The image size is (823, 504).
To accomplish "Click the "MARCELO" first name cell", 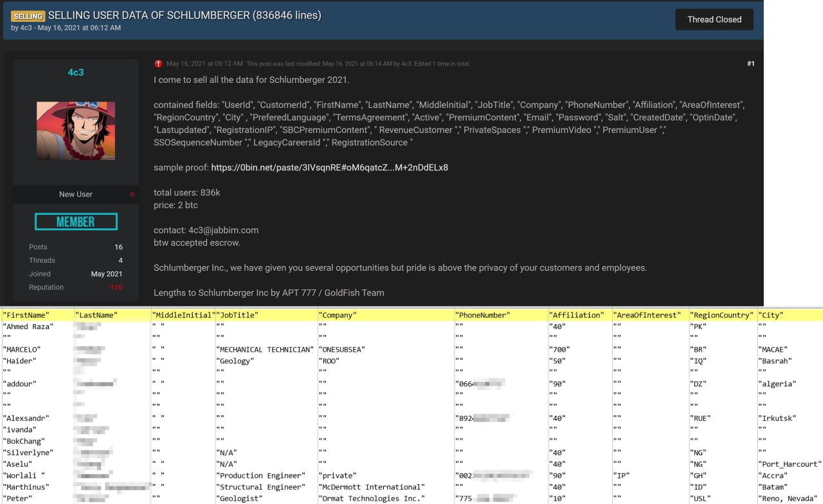I will (x=22, y=350).
